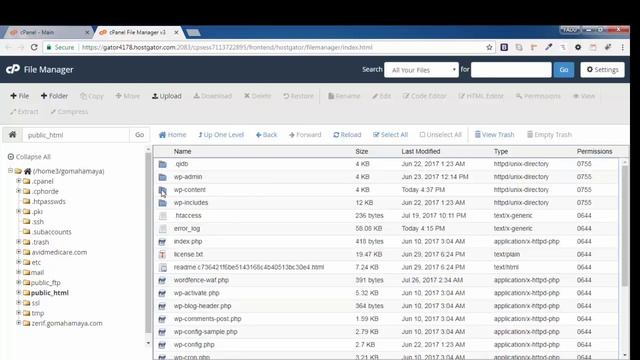Select .htpasswds in folder tree
The width and height of the screenshot is (640, 360).
[49, 201]
